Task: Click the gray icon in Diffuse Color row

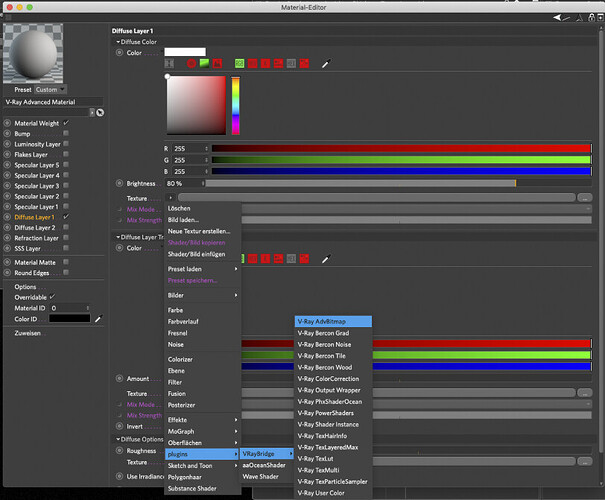Action: pyautogui.click(x=291, y=63)
